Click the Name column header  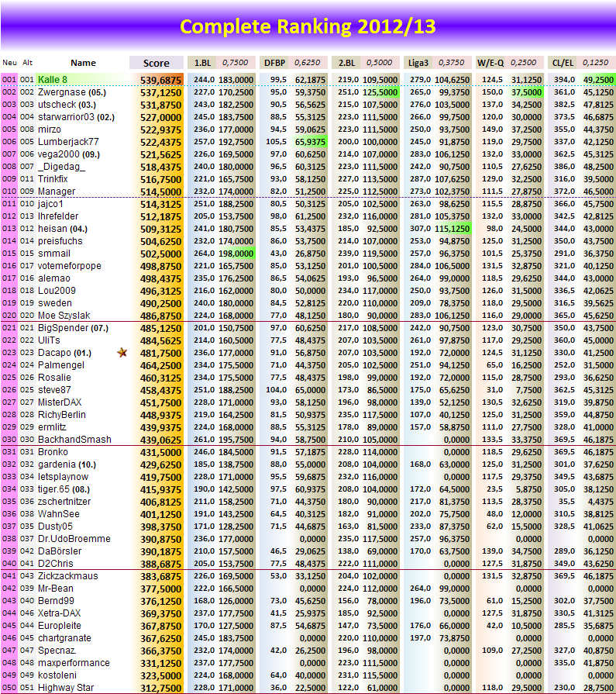pyautogui.click(x=83, y=63)
